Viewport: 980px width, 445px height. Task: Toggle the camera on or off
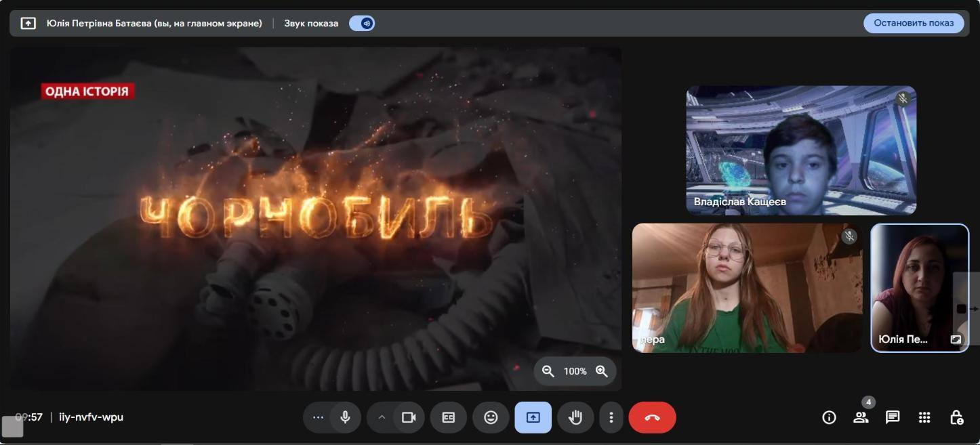click(409, 417)
